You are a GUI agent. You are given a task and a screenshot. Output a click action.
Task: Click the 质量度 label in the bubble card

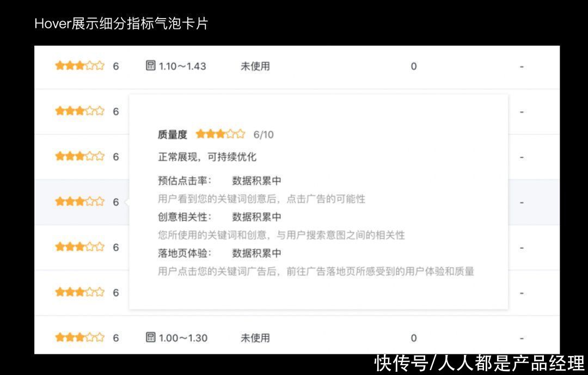pos(173,134)
